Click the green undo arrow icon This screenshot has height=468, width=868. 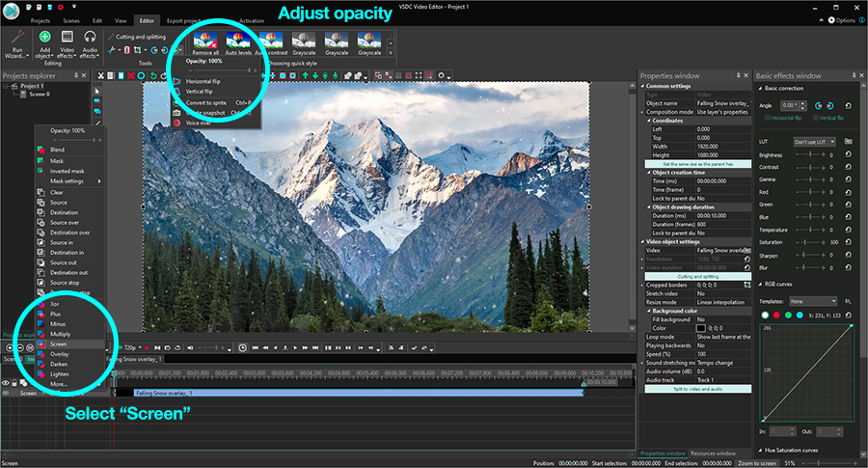(153, 75)
